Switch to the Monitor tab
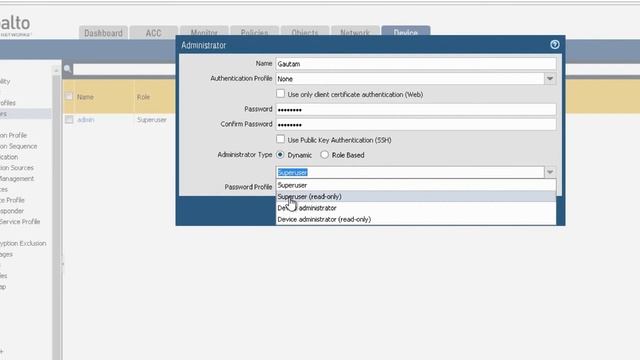The width and height of the screenshot is (640, 360). point(204,32)
